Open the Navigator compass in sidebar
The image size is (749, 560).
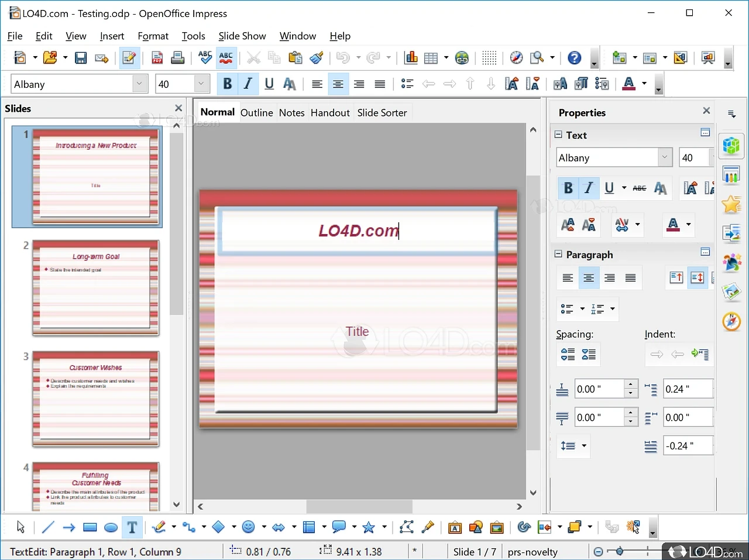click(x=731, y=321)
